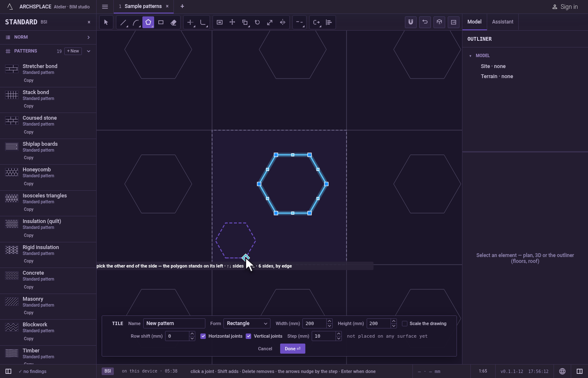Choose the rotate tool
This screenshot has width=588, height=378.
[x=257, y=22]
